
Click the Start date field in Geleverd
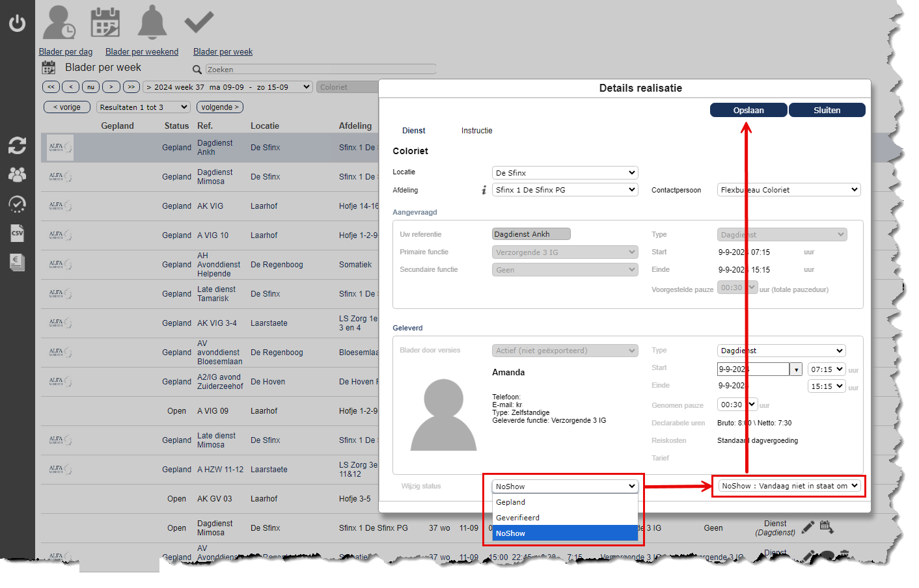click(x=753, y=369)
